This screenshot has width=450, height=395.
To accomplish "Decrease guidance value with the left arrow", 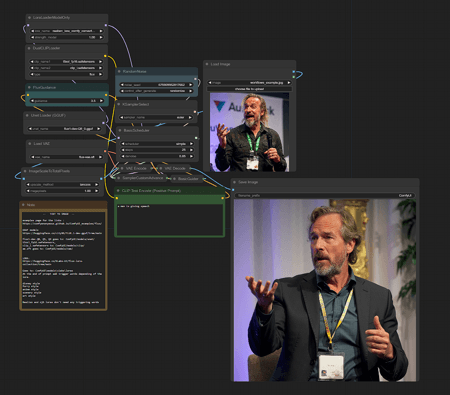I will pyautogui.click(x=32, y=101).
